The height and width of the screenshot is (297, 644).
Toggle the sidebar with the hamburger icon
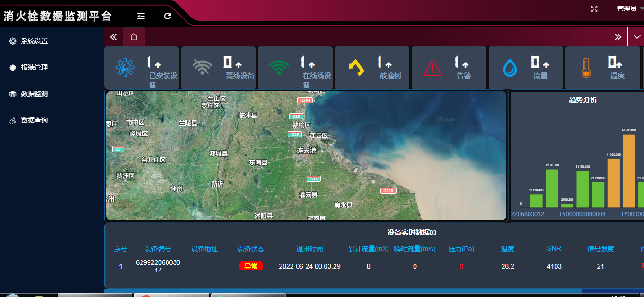click(141, 16)
